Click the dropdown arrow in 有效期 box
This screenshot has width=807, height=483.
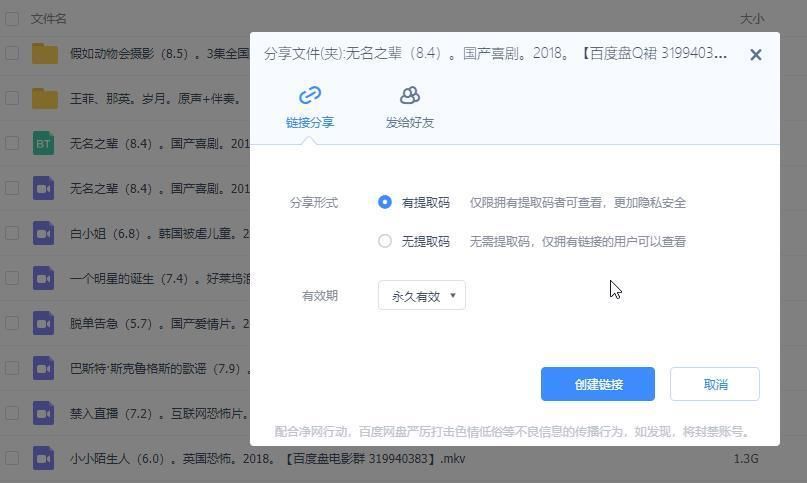tap(453, 296)
